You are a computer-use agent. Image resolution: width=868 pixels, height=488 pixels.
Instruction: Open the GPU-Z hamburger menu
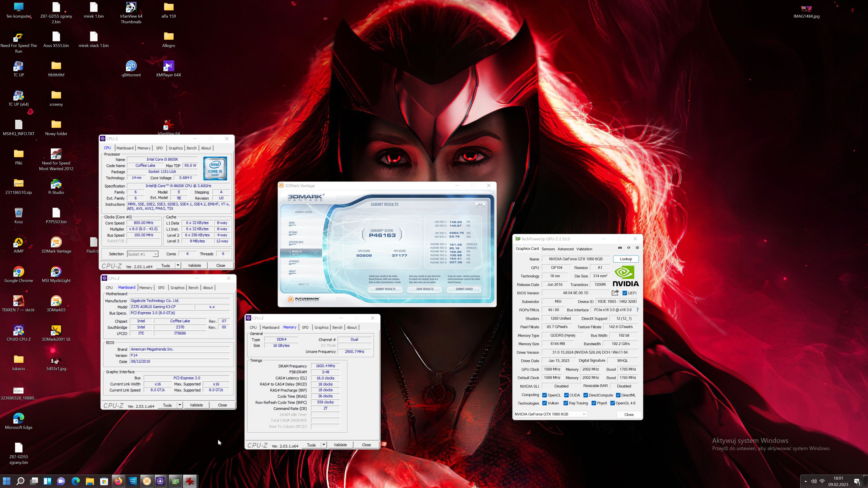tap(637, 248)
